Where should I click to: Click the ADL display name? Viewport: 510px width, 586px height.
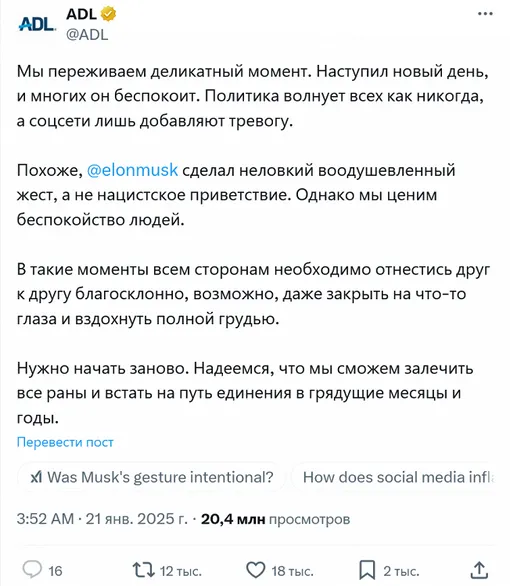tap(81, 14)
